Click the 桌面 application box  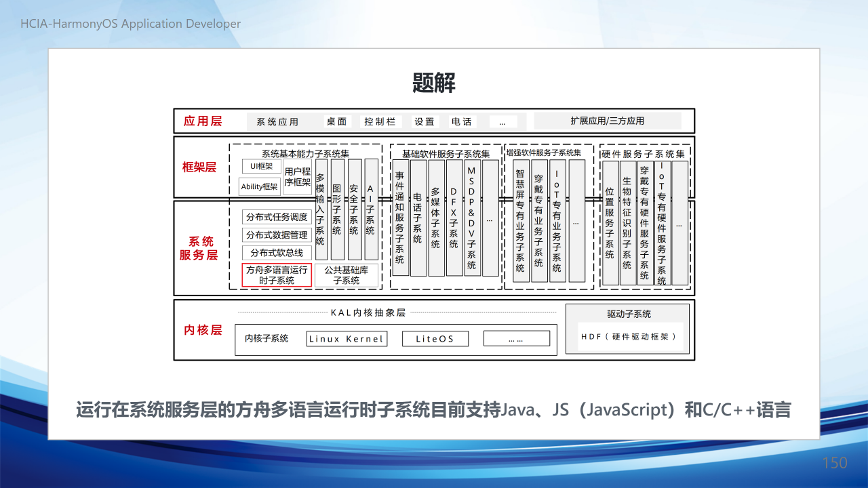pyautogui.click(x=337, y=122)
